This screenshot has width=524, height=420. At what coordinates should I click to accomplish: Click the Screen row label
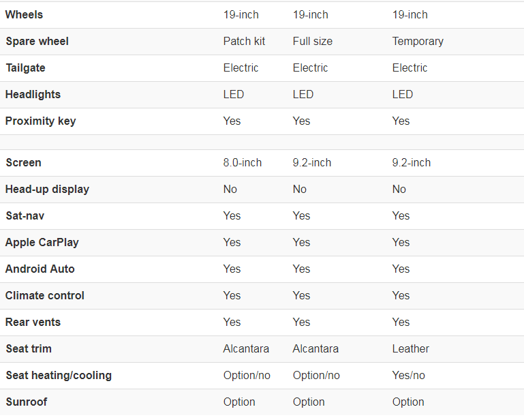[x=23, y=162]
